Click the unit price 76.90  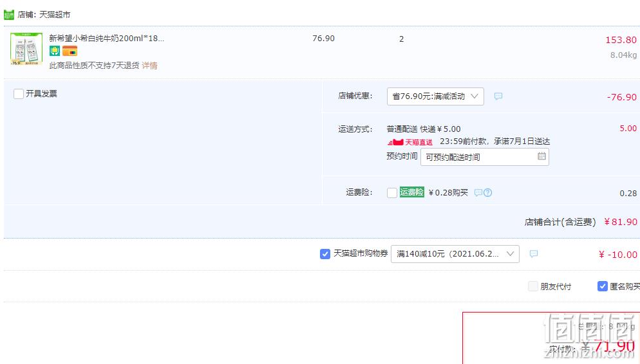[x=323, y=39]
